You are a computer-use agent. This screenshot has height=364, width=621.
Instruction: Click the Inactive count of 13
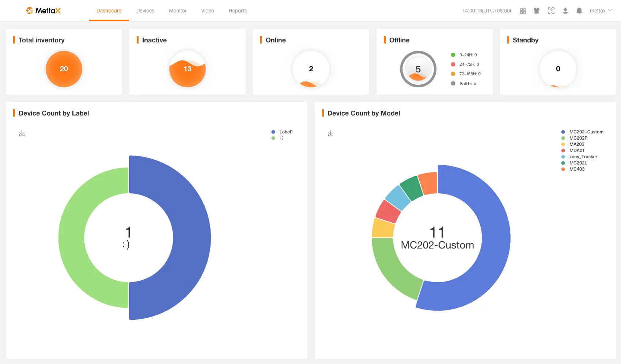tap(188, 69)
